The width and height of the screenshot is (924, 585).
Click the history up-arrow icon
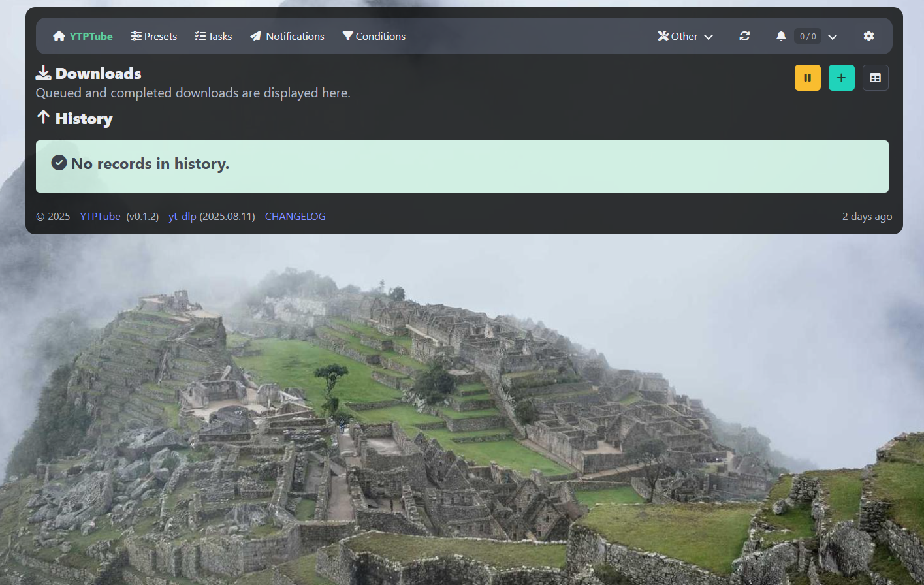pos(43,117)
